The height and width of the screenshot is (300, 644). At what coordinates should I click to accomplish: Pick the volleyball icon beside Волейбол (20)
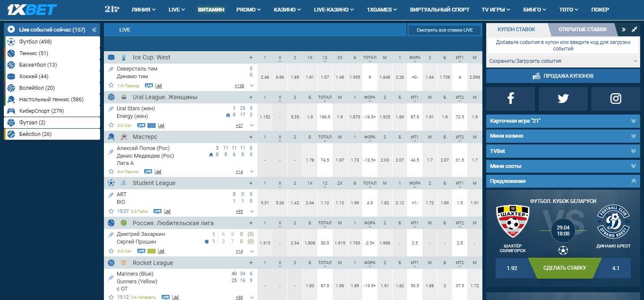coord(11,88)
